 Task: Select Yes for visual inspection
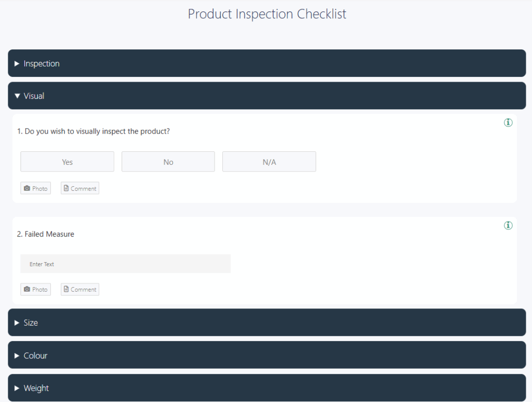tap(67, 161)
